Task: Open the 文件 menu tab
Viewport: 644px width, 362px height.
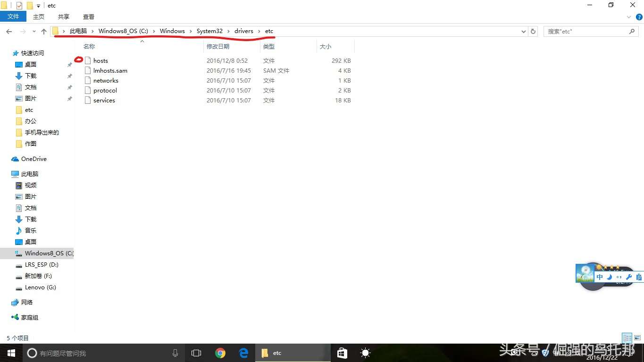Action: click(x=13, y=17)
